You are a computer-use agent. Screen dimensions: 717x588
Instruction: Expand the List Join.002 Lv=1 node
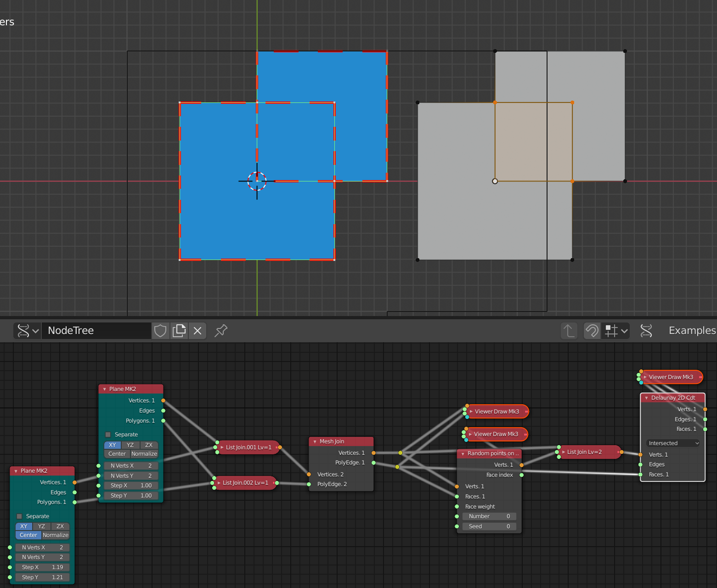(x=219, y=483)
